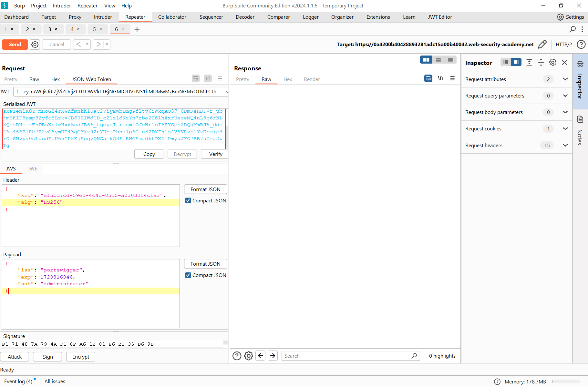
Task: Click the Send button
Action: coord(15,45)
